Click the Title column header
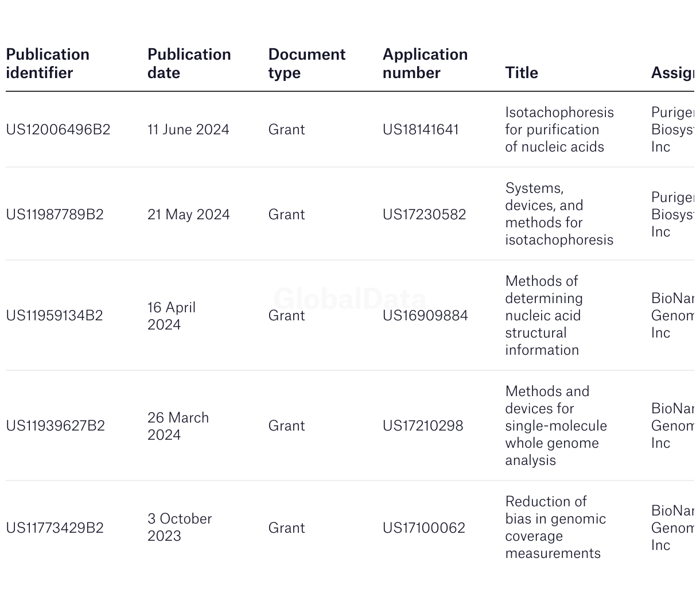 click(x=521, y=73)
